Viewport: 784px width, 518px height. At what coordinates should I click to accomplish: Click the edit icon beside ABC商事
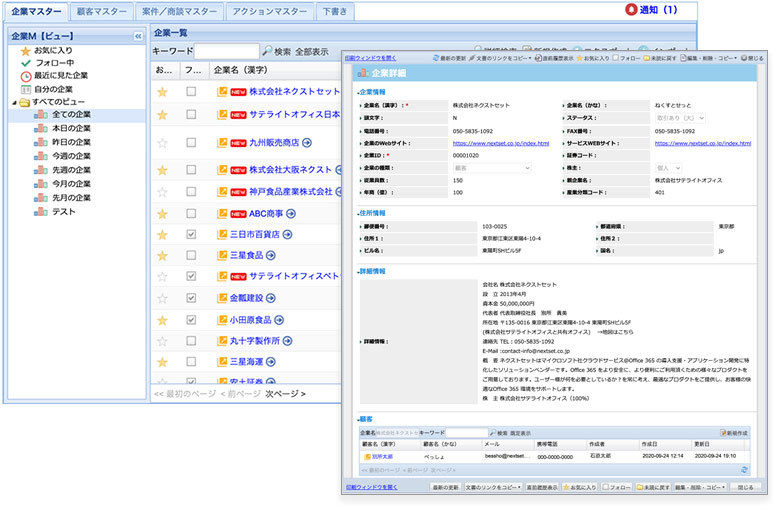[222, 214]
